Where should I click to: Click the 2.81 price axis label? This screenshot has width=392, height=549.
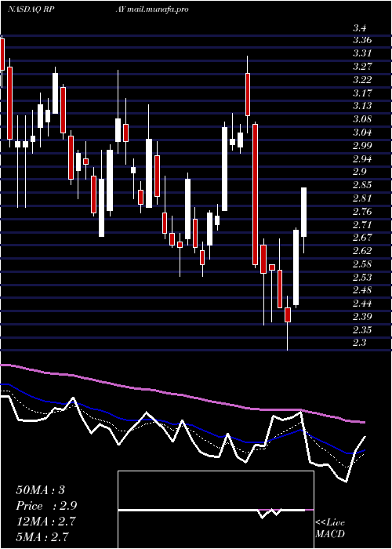[x=362, y=198]
